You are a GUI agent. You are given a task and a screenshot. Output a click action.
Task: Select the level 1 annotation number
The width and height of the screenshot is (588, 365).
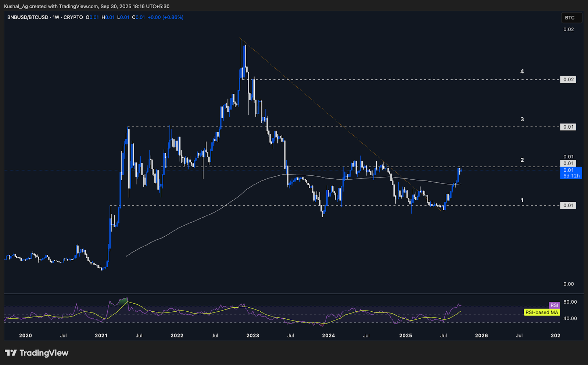pyautogui.click(x=522, y=200)
